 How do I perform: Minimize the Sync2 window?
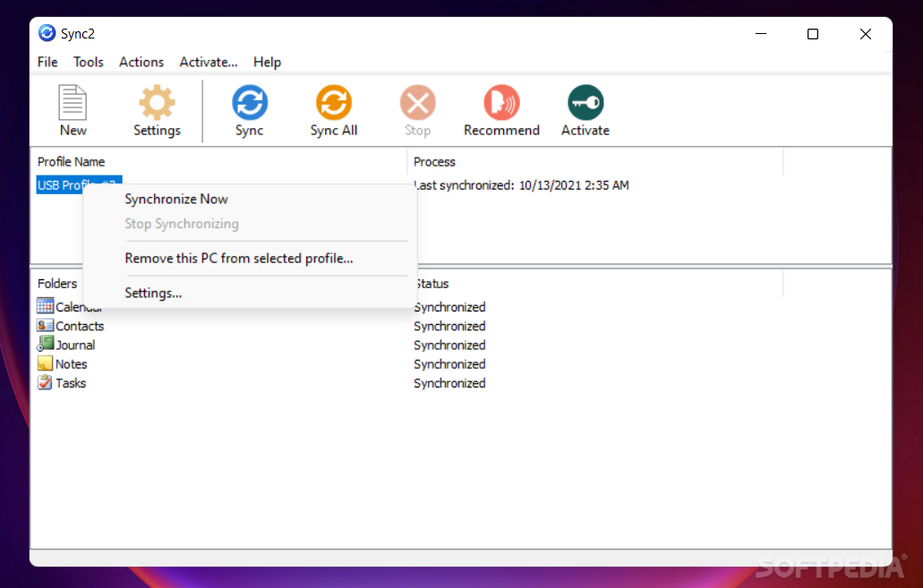761,33
